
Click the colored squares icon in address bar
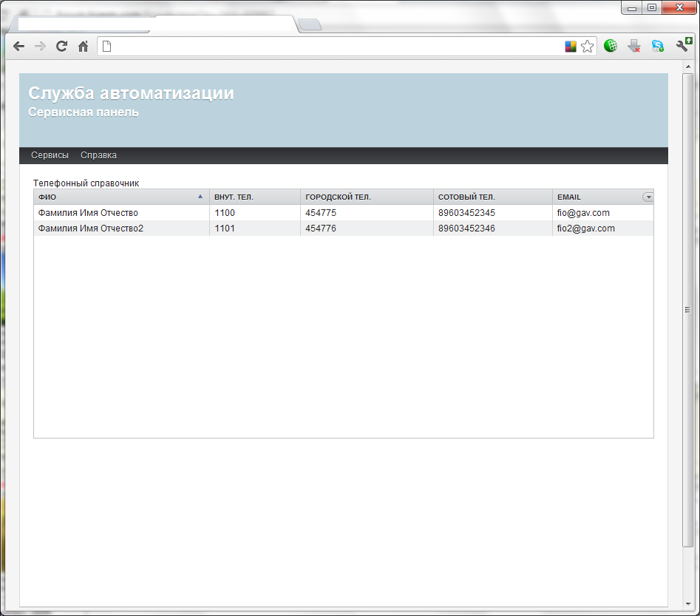click(571, 47)
